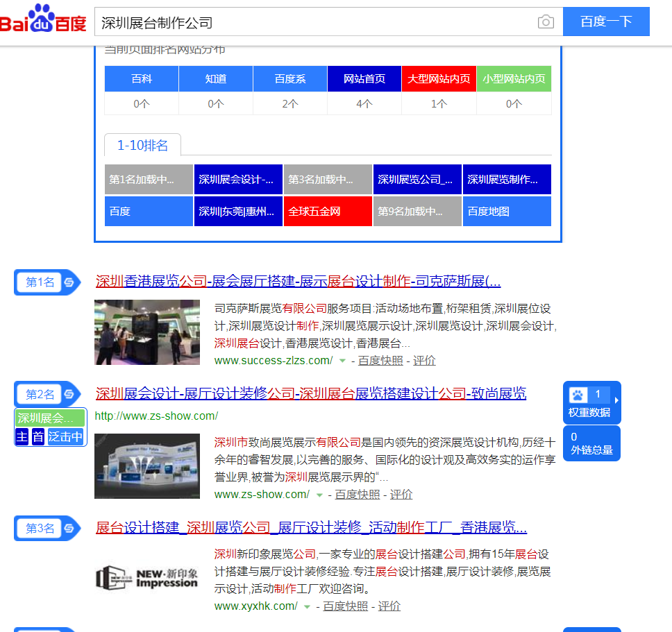Select the 1-10排名 tab
This screenshot has width=672, height=632.
point(143,145)
